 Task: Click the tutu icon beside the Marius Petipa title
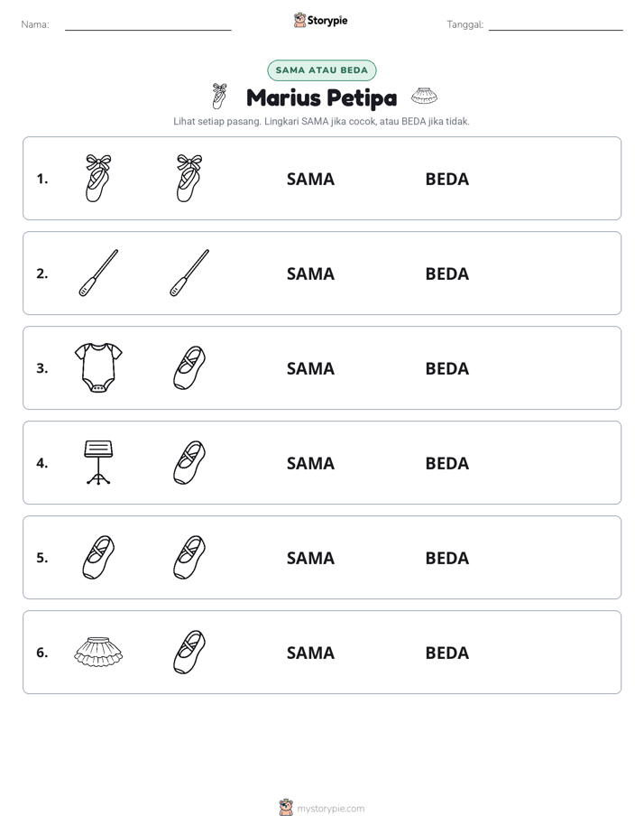coord(424,97)
